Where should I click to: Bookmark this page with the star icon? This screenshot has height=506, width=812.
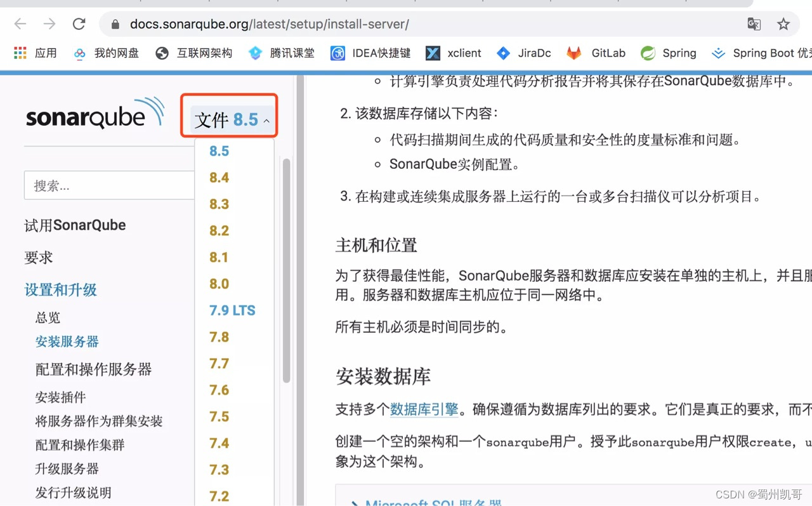click(783, 24)
